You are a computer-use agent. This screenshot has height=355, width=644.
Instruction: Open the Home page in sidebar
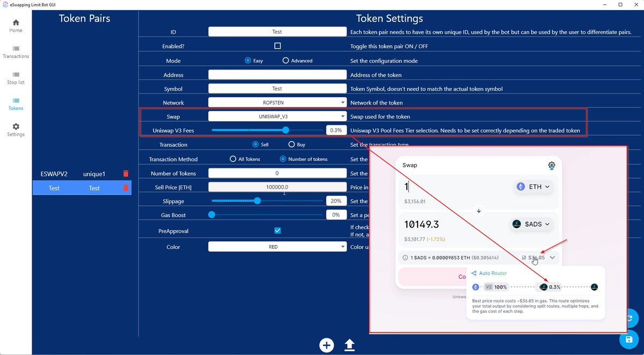click(x=16, y=25)
